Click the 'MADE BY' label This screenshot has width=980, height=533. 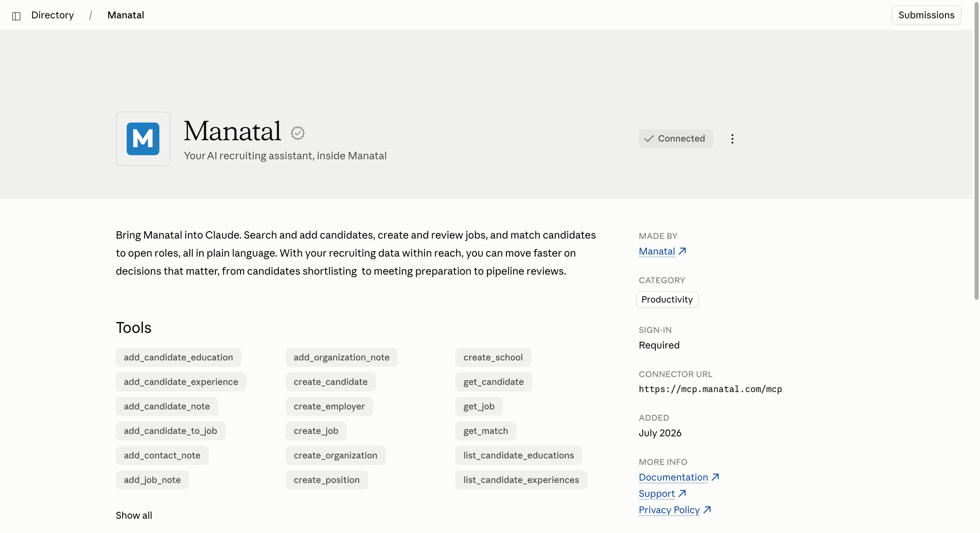tap(658, 236)
